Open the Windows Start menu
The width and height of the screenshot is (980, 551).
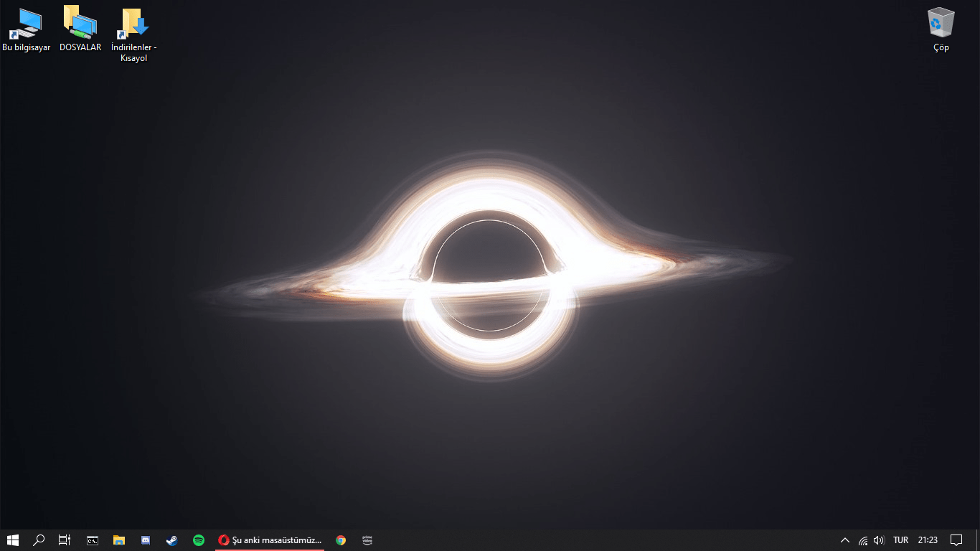(x=13, y=540)
